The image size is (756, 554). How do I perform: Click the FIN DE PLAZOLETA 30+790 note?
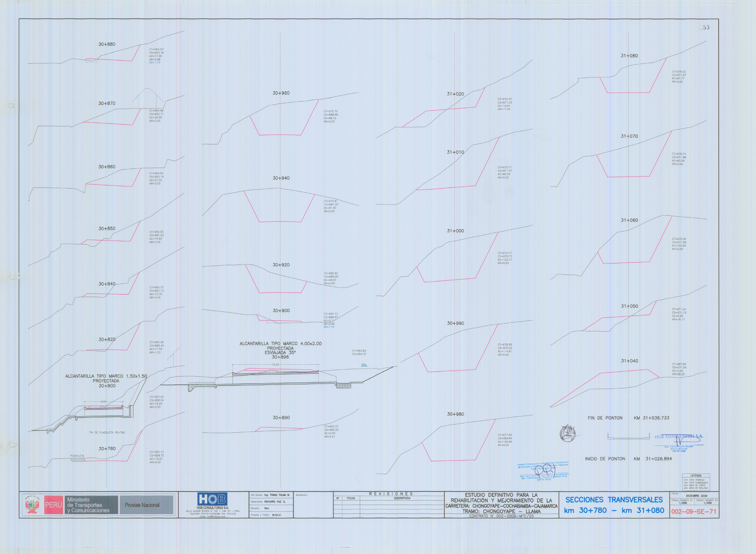click(x=107, y=433)
